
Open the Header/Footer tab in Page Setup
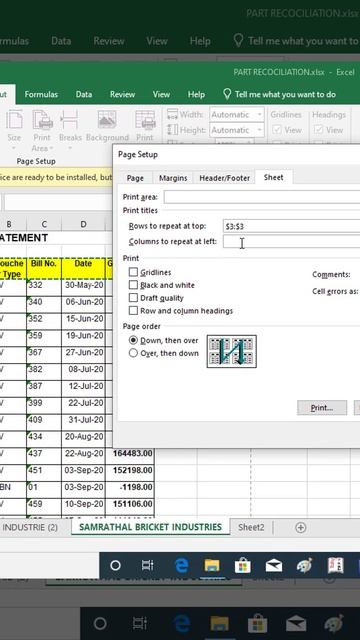(x=224, y=178)
